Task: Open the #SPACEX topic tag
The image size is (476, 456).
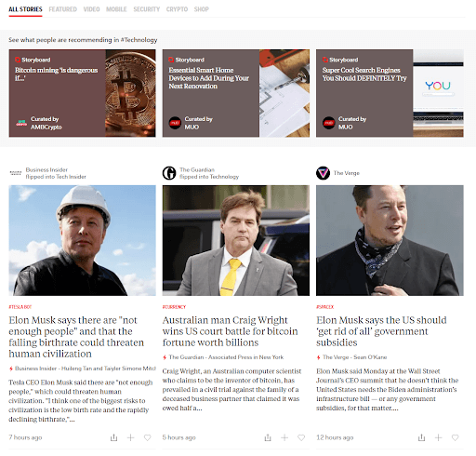Action: coord(324,307)
